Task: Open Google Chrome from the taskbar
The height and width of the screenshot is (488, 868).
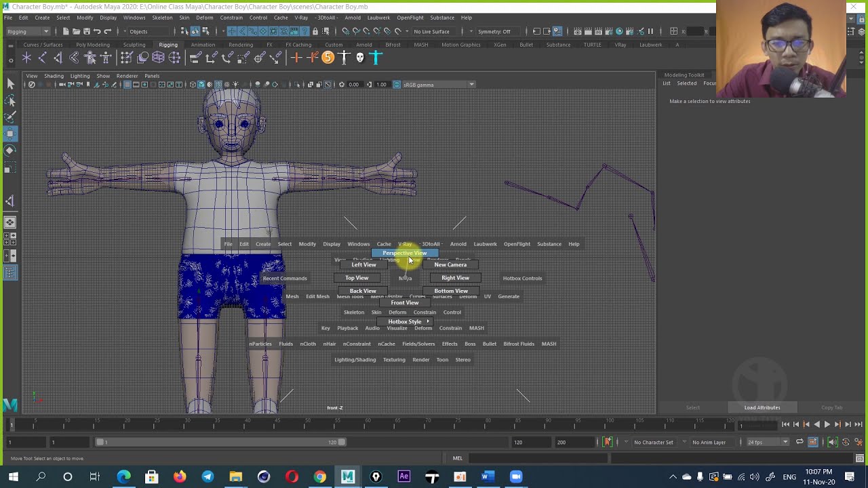Action: (319, 476)
